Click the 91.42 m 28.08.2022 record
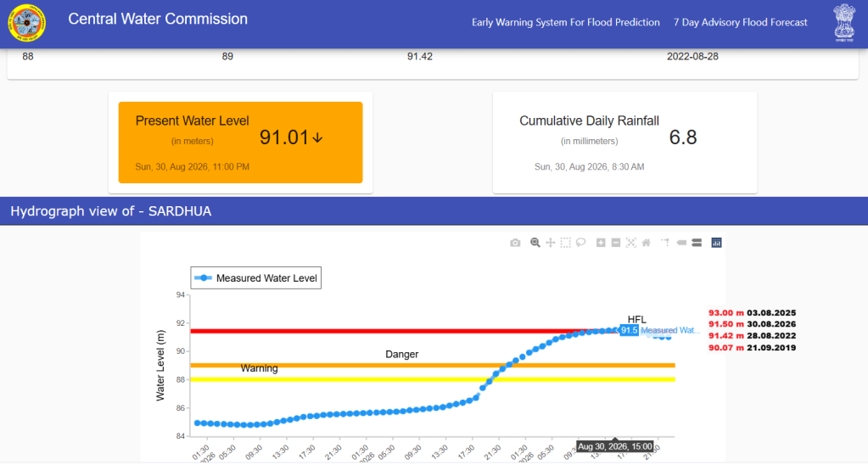Image resolution: width=868 pixels, height=465 pixels. pyautogui.click(x=753, y=336)
